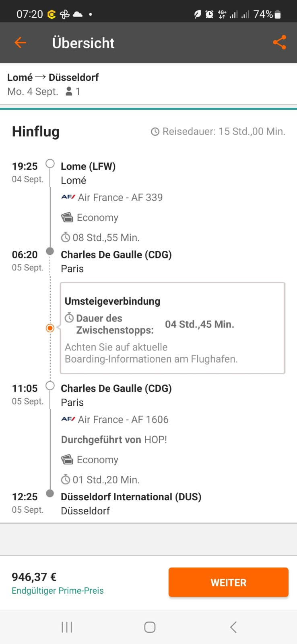Tap the passenger count icon
Image resolution: width=297 pixels, height=644 pixels.
pos(69,91)
